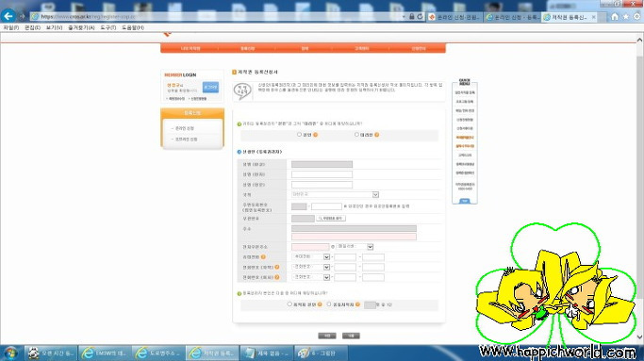Open the 도움말(H) menu

point(133,27)
